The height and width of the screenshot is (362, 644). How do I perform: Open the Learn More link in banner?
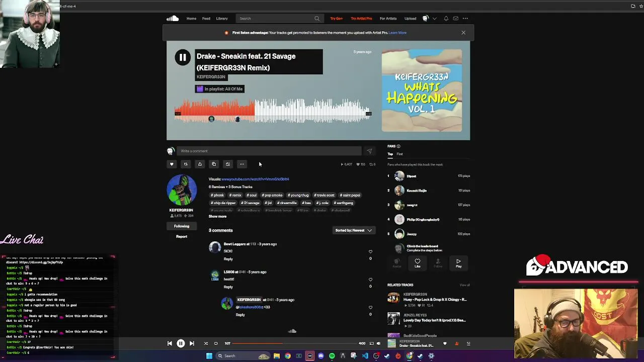(397, 33)
